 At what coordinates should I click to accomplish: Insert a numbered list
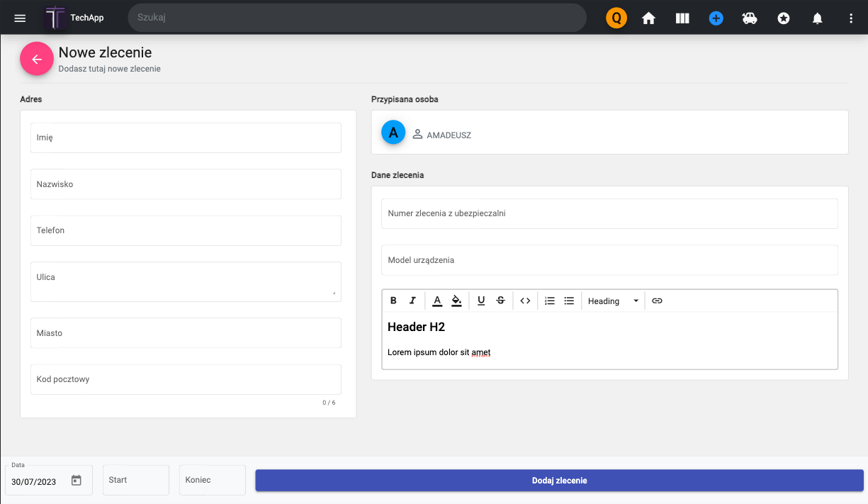click(x=550, y=301)
